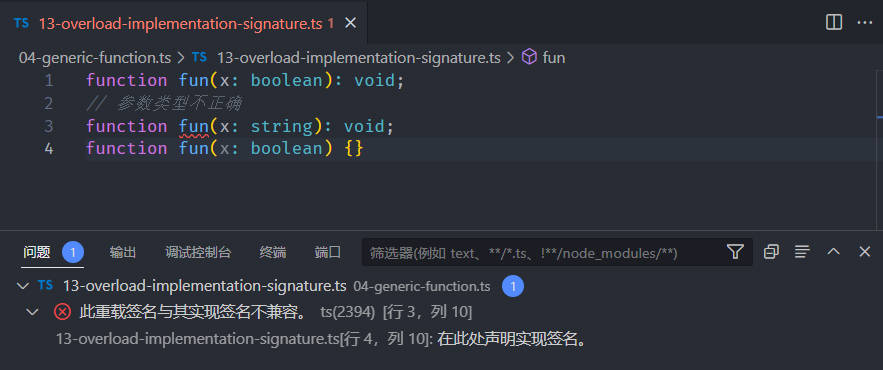Viewport: 883px width, 370px height.
Task: Collapse the ts(2394) error details
Action: click(33, 312)
